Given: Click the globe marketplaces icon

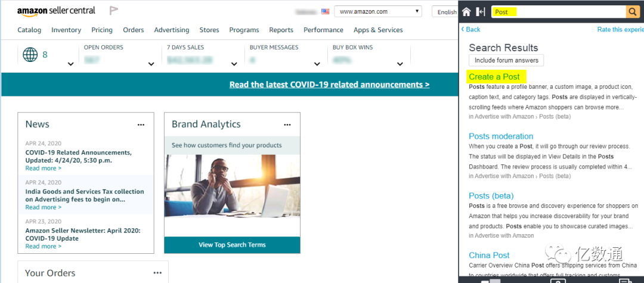Looking at the screenshot, I should pyautogui.click(x=30, y=55).
